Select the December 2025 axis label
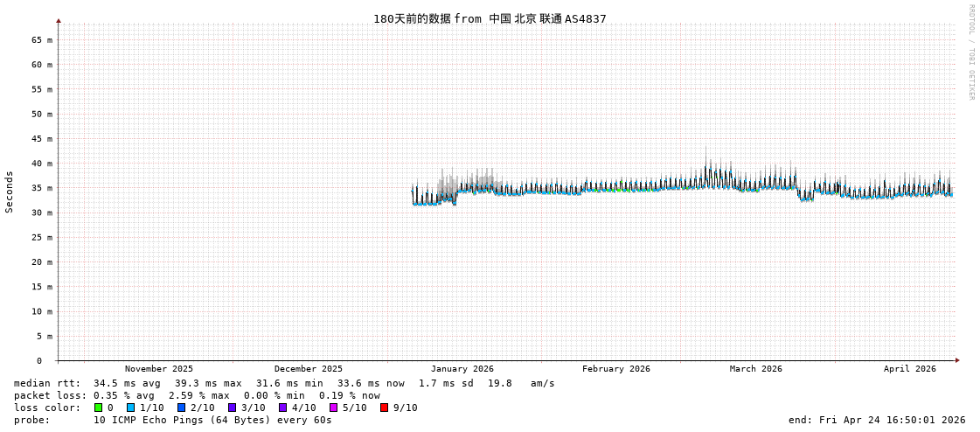This screenshot has height=432, width=980. (309, 369)
